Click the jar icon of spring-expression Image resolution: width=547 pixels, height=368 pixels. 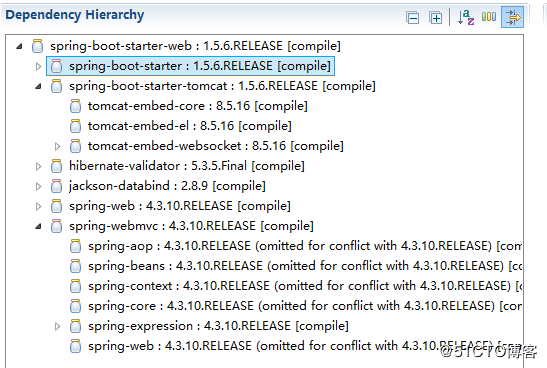75,326
